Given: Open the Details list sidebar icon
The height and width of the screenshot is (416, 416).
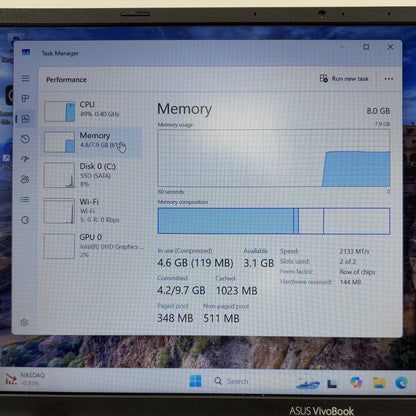Looking at the screenshot, I should click(25, 200).
